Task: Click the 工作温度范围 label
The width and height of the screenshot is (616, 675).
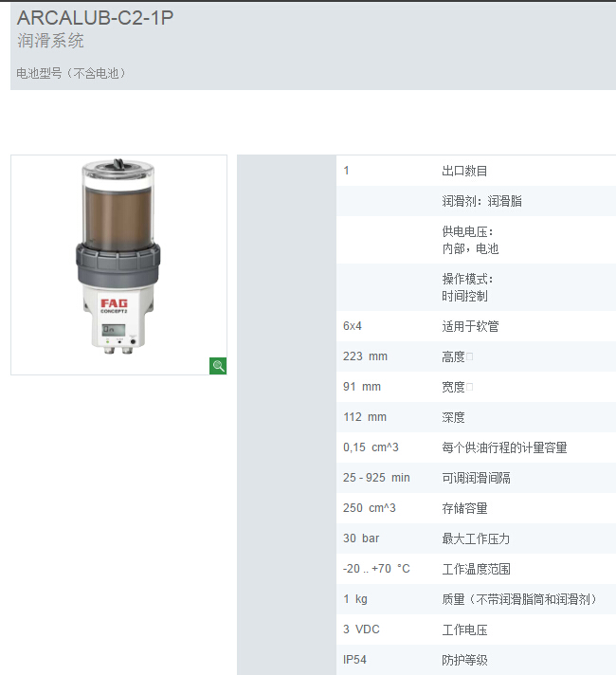Action: point(476,569)
